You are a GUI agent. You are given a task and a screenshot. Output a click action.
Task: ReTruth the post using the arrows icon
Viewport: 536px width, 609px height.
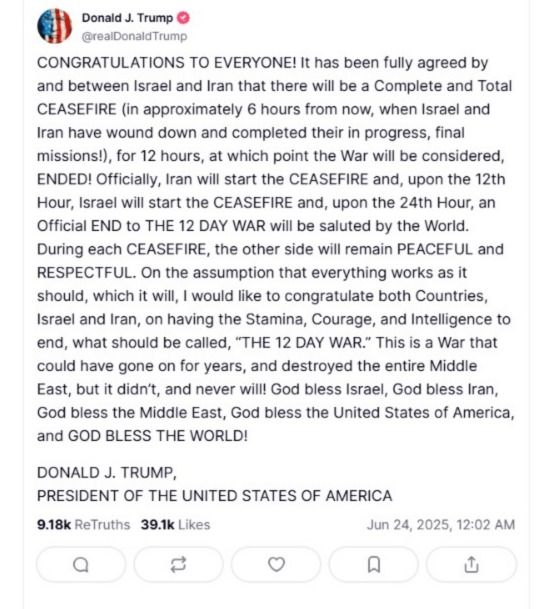tap(178, 564)
